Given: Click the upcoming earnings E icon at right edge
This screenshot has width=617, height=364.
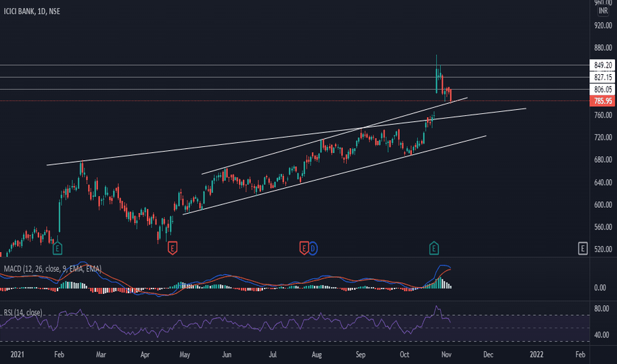Looking at the screenshot, I should (583, 248).
